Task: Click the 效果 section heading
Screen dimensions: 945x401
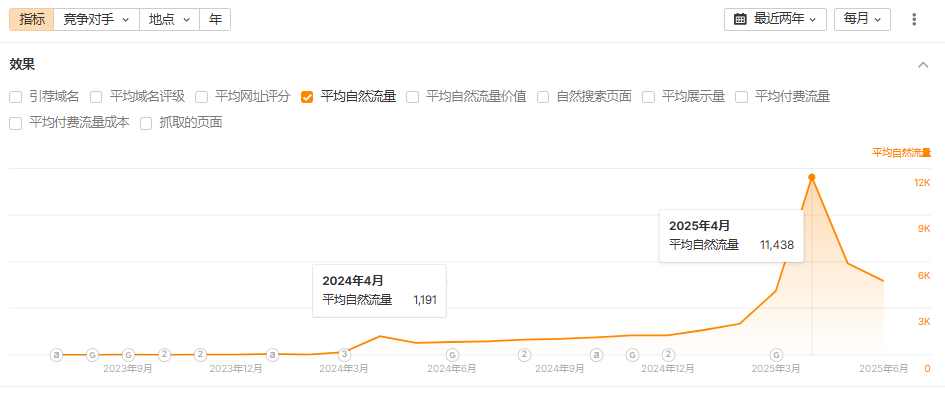Action: pos(22,65)
